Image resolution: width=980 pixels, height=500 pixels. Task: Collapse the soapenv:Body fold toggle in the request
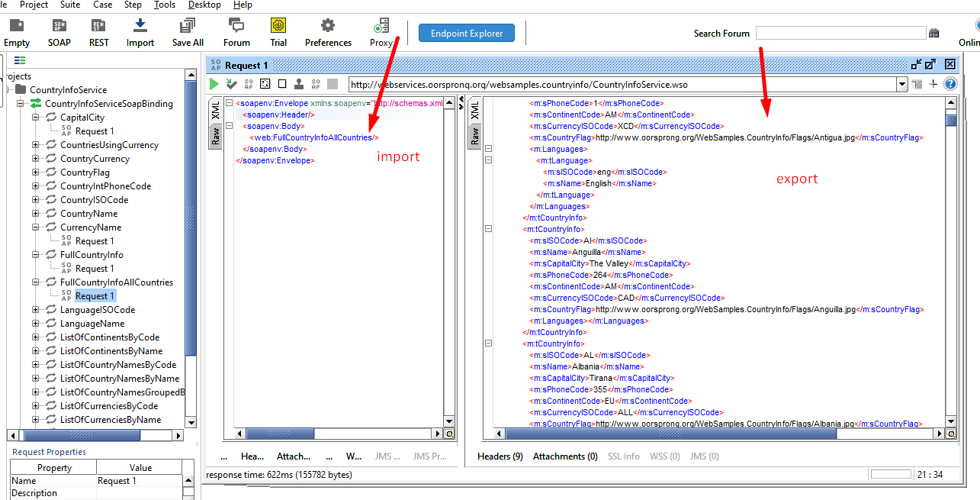229,126
